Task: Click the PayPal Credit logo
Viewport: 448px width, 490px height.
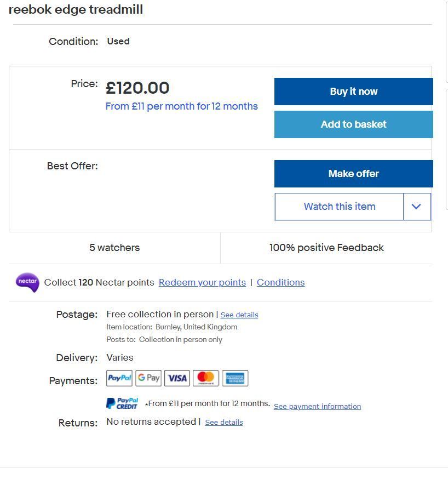Action: tap(122, 403)
